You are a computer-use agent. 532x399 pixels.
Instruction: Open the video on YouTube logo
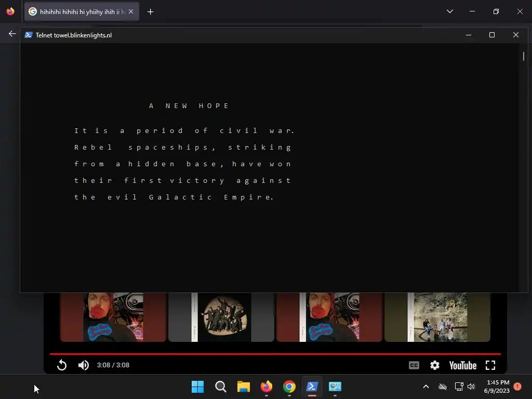click(x=463, y=365)
